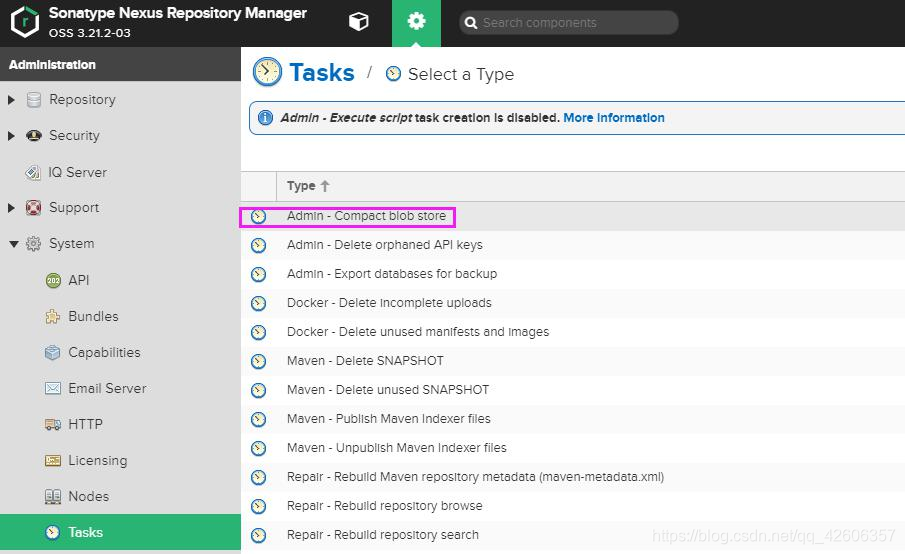The width and height of the screenshot is (905, 554).
Task: Click the IQ Server icon
Action: (x=33, y=172)
